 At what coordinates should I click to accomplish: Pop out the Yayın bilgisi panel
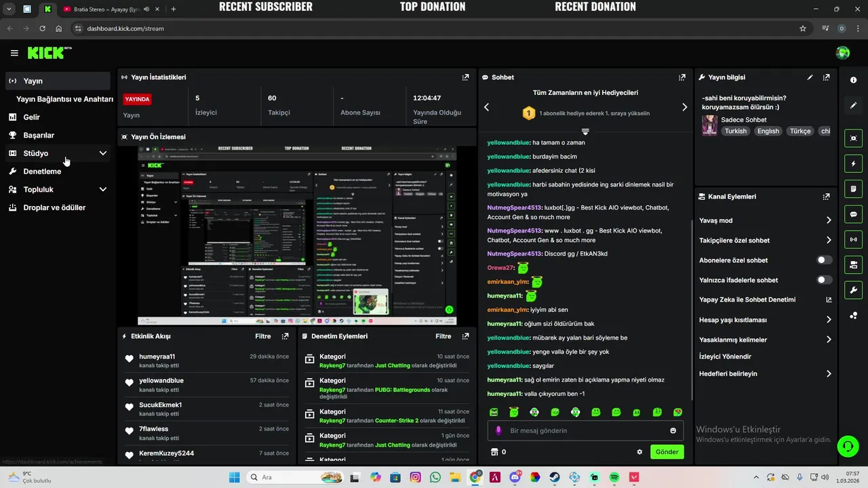(x=826, y=77)
